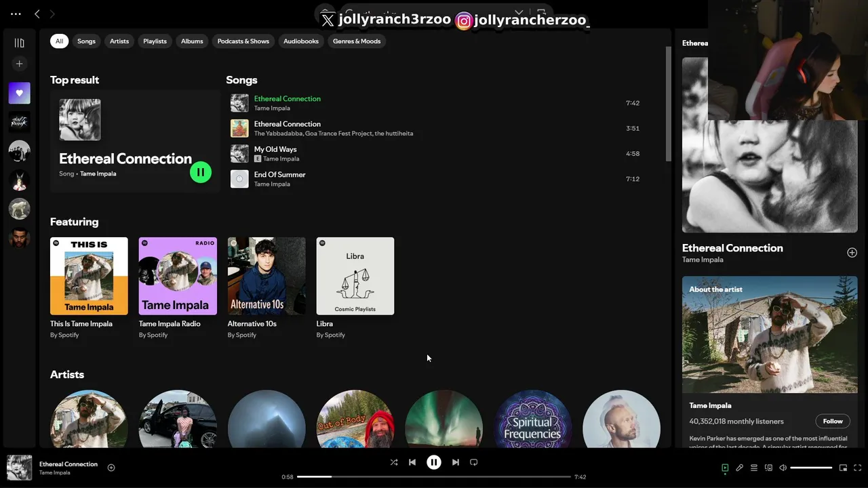Skip to next track

(x=456, y=462)
